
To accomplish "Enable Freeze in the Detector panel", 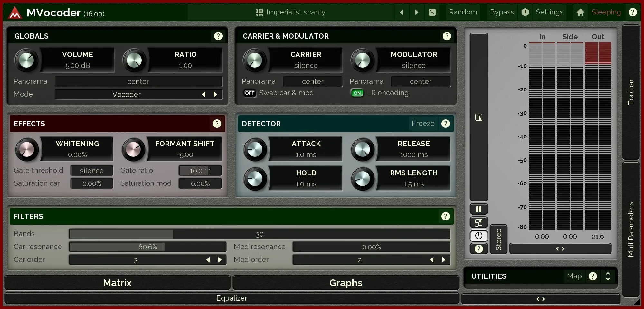I will [x=423, y=123].
